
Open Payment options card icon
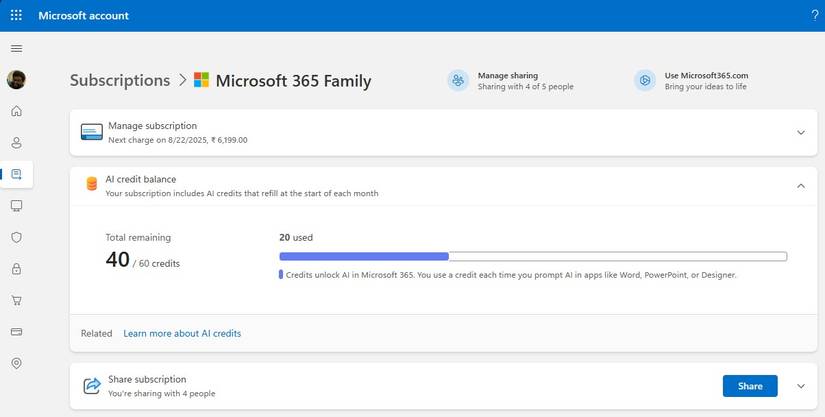tap(16, 331)
